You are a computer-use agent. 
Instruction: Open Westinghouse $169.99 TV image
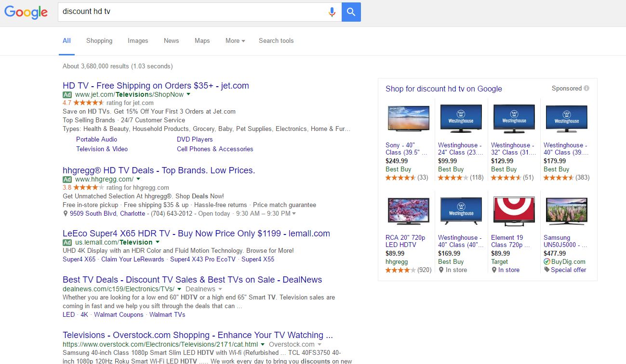461,211
